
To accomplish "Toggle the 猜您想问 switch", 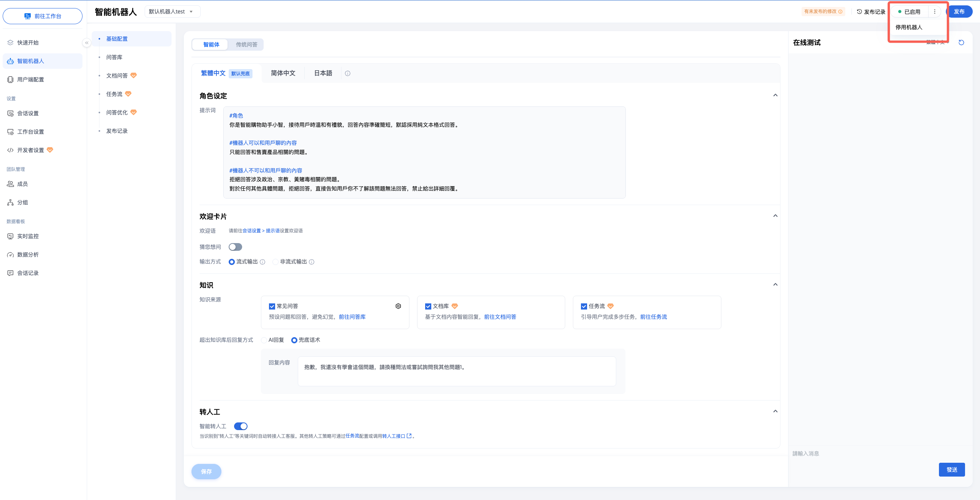I will coord(235,247).
